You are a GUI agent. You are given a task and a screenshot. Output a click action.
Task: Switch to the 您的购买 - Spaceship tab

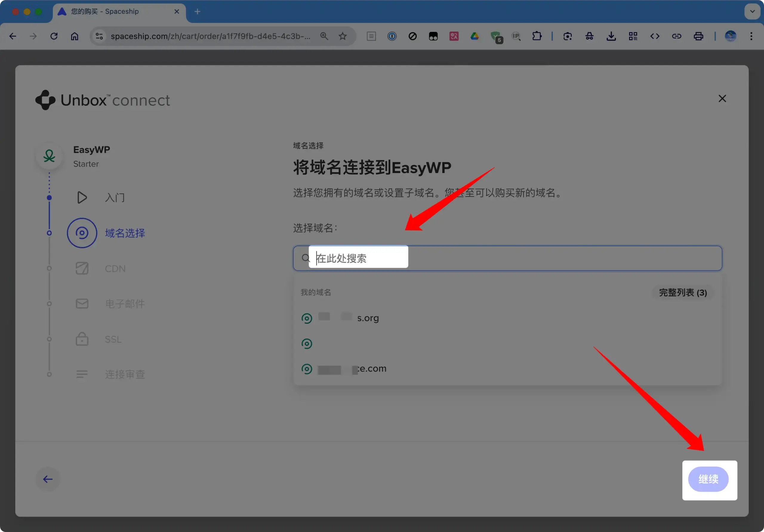119,12
